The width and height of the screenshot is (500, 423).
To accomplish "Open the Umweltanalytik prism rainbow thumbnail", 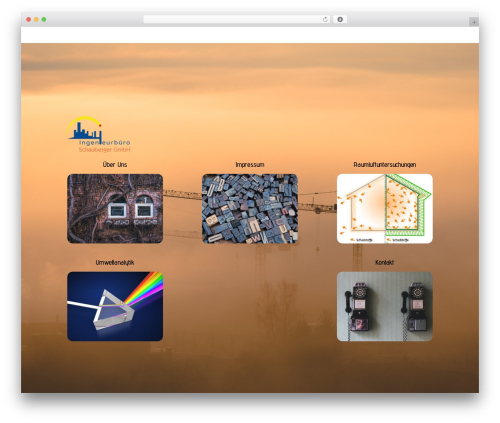I will pyautogui.click(x=115, y=306).
